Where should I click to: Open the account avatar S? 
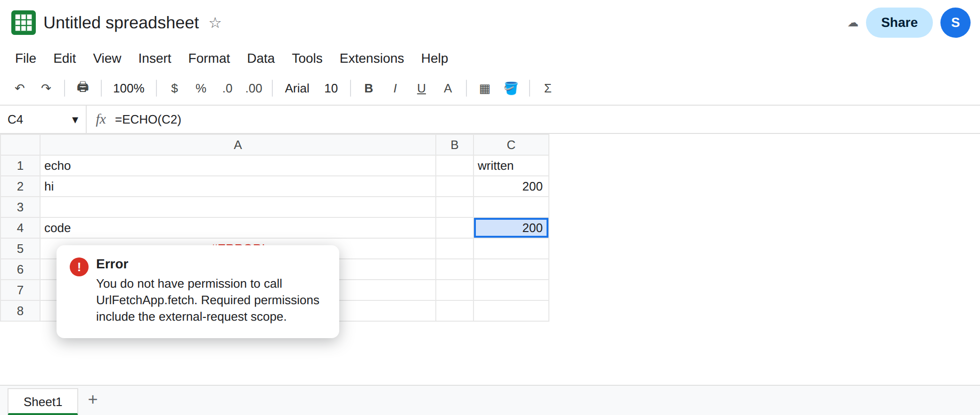click(x=955, y=23)
